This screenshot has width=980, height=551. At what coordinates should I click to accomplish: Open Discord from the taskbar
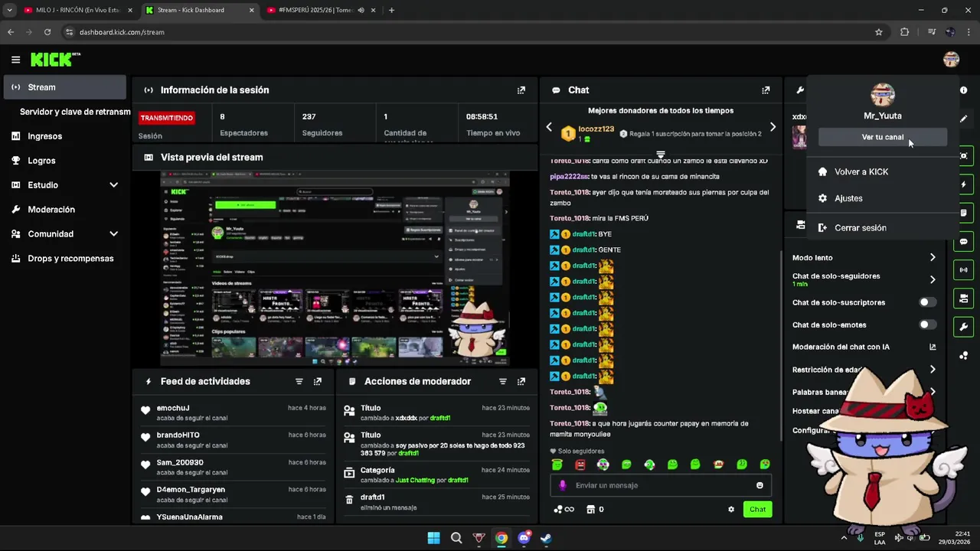(524, 538)
